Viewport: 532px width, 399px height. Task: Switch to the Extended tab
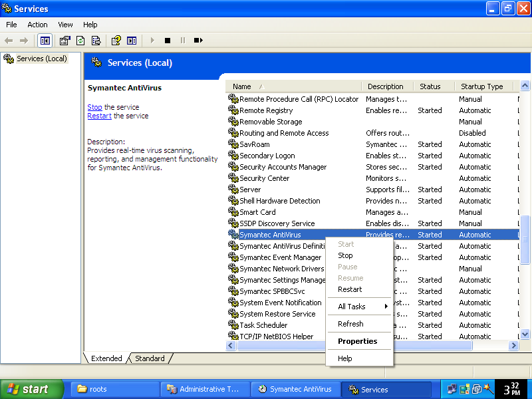(x=106, y=358)
